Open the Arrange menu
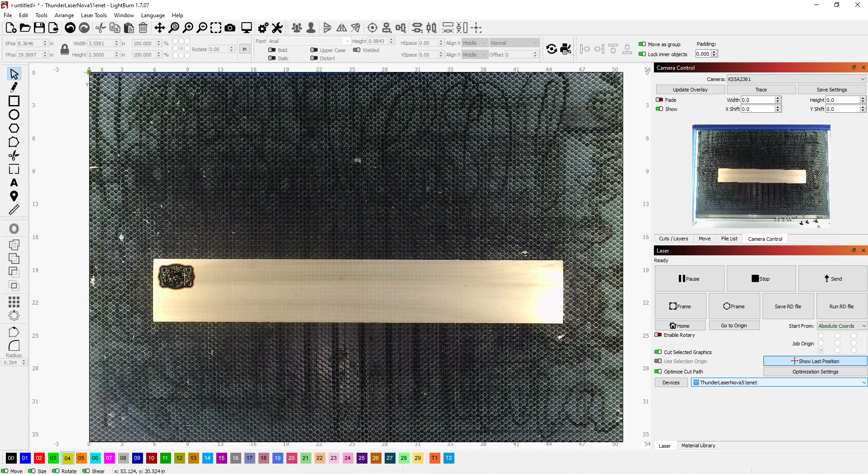 tap(64, 15)
